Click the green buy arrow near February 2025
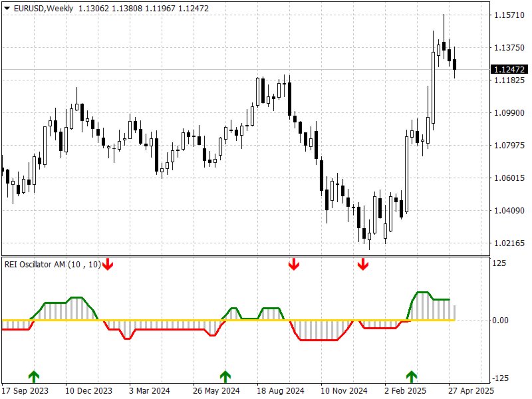 (x=412, y=376)
